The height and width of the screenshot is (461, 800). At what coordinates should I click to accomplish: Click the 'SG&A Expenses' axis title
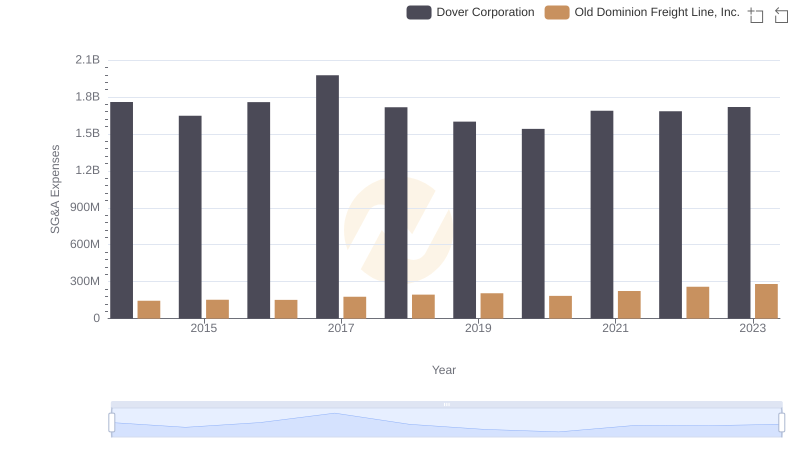(55, 189)
